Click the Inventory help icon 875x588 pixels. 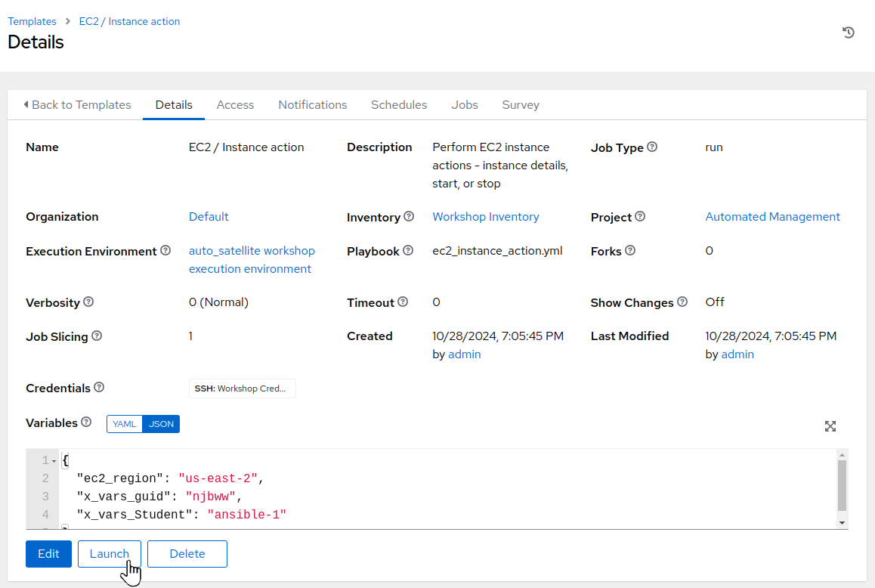click(x=409, y=216)
